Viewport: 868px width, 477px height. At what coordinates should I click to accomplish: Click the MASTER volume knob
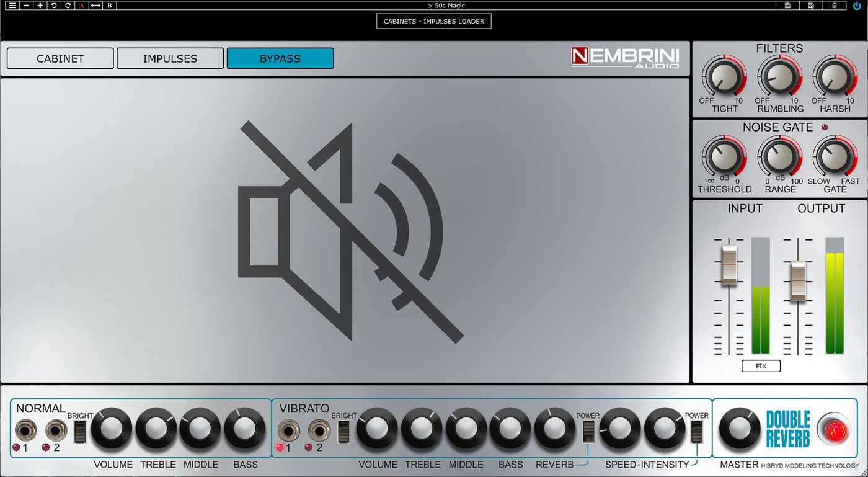pos(740,428)
